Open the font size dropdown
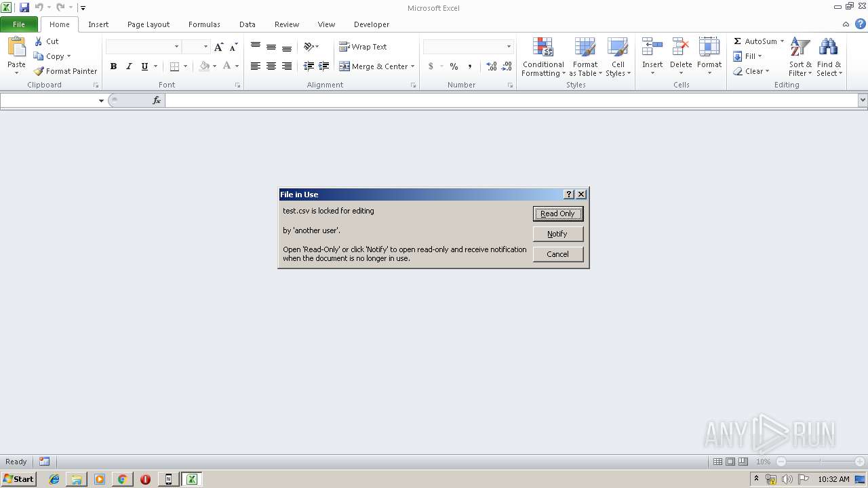868x488 pixels. [x=205, y=47]
